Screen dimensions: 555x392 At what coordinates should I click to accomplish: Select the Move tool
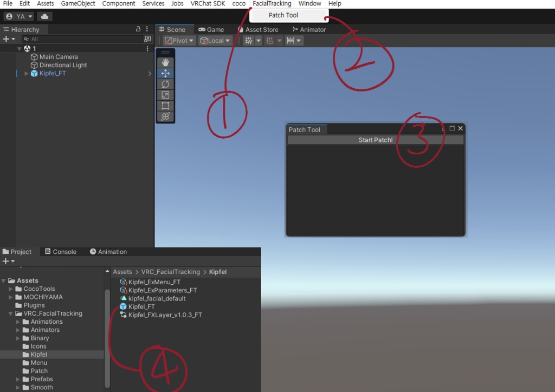(x=165, y=73)
